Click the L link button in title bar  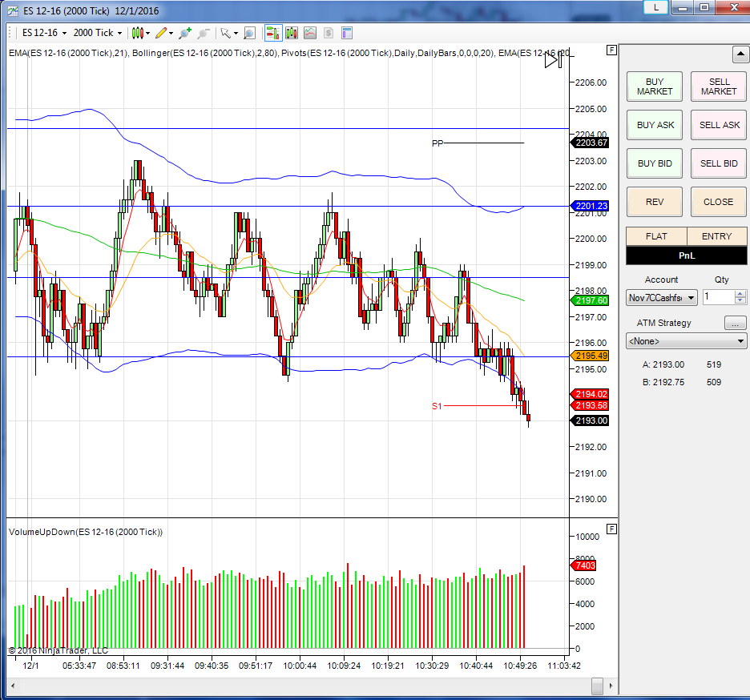655,8
